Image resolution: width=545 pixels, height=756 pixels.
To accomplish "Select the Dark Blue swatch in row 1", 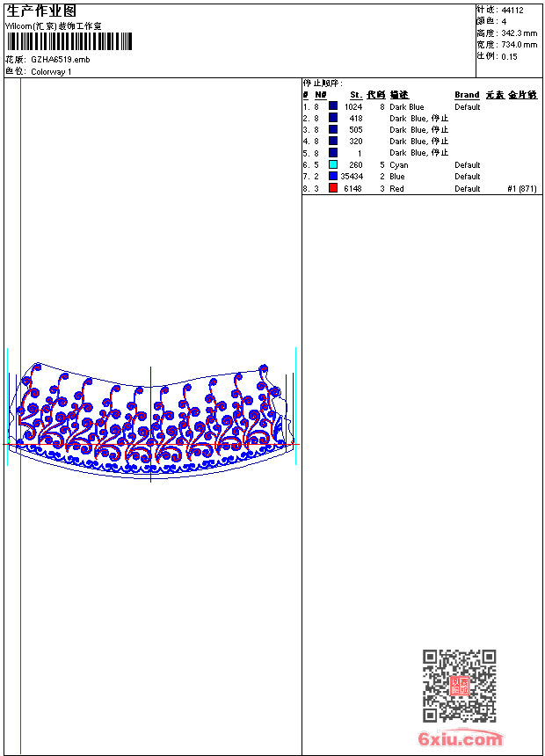I will pyautogui.click(x=333, y=106).
